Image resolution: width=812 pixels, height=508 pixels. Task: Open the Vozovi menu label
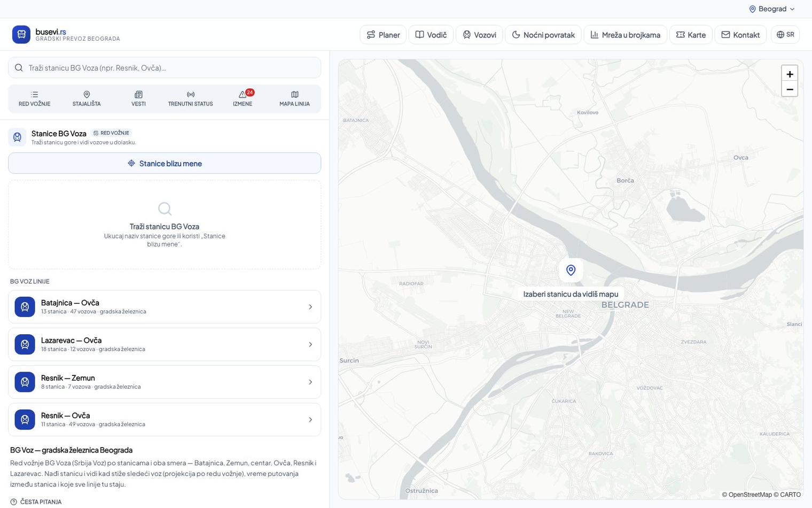click(485, 35)
